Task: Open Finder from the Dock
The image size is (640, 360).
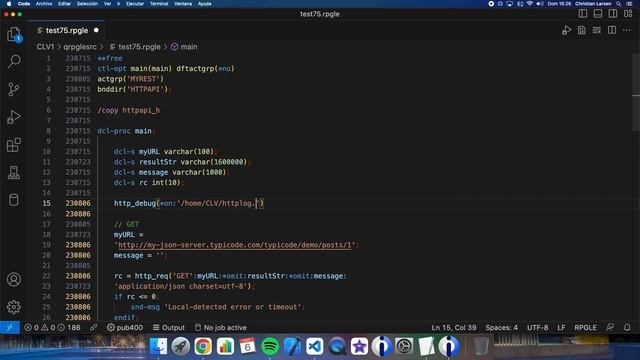Action: point(158,346)
